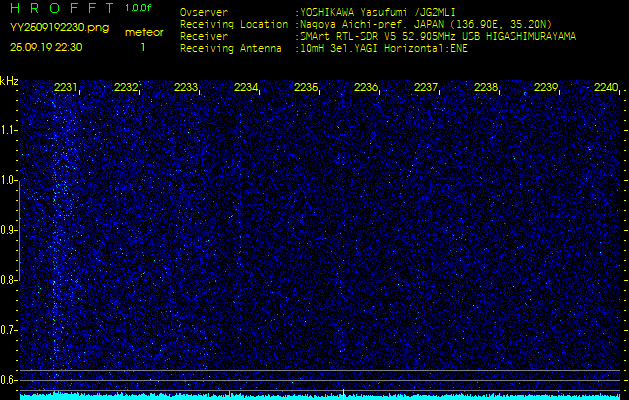Click the meteor count value 1
Image resolution: width=629 pixels, height=400 pixels.
coord(143,47)
